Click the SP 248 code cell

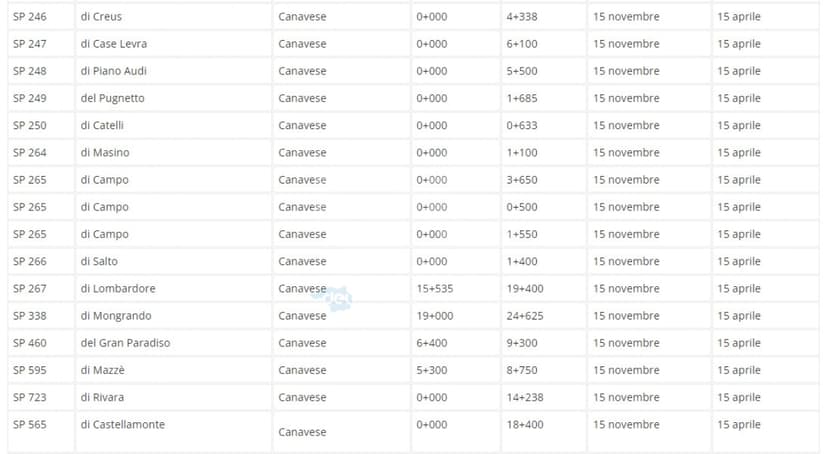coord(30,71)
